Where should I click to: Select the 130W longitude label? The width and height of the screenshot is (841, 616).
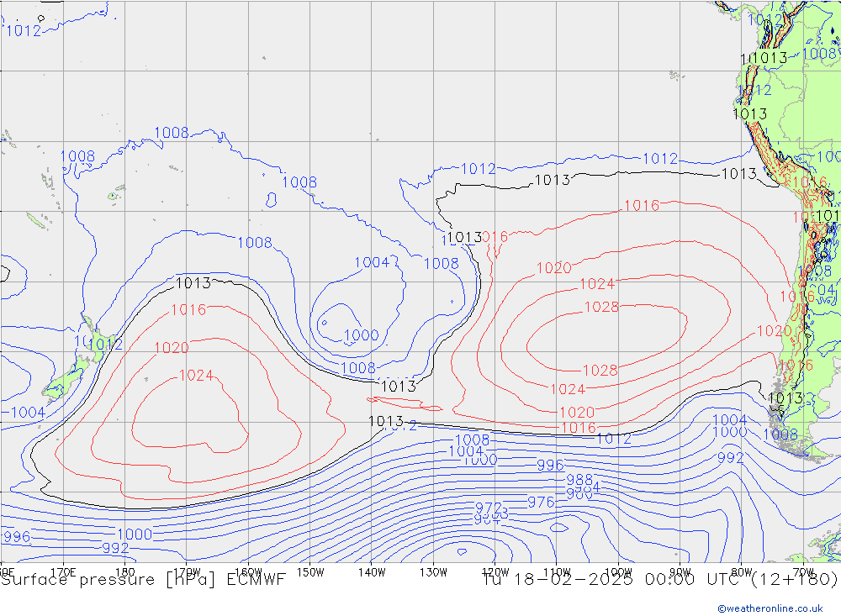tap(433, 572)
